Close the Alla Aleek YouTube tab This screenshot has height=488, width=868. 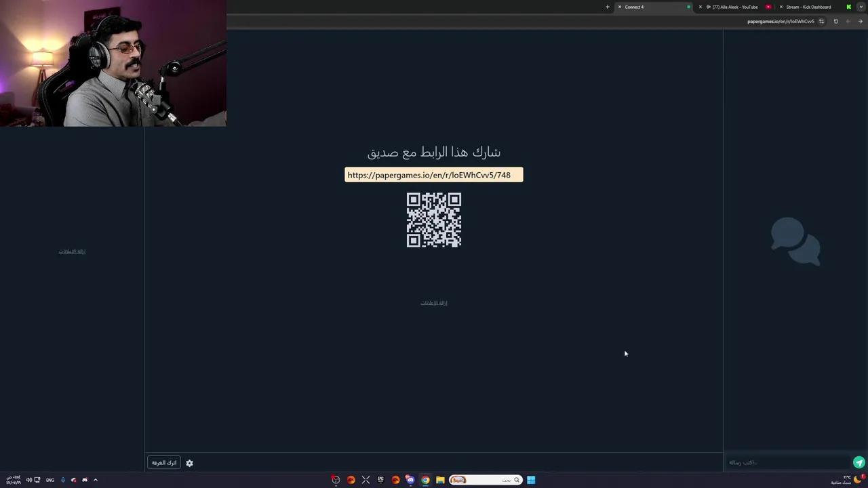701,7
